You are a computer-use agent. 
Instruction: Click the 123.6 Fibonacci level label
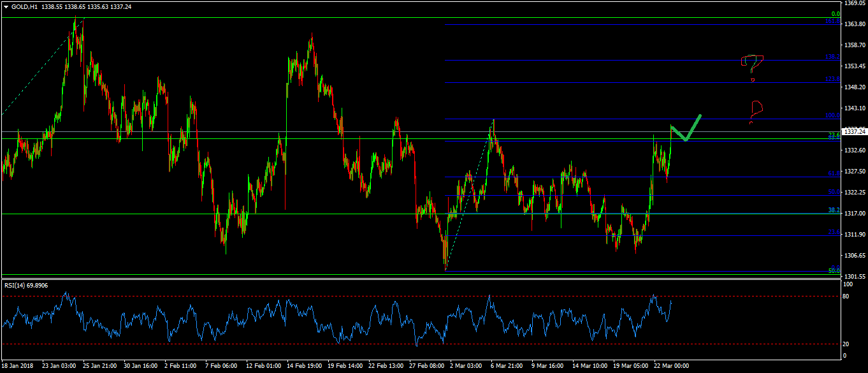(832, 79)
